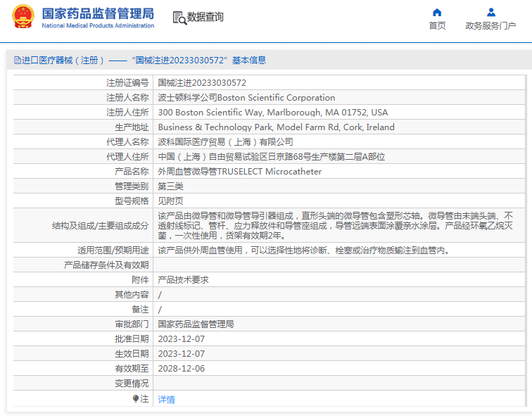
Task: Click the 生效日期 row label
Action: pos(132,354)
